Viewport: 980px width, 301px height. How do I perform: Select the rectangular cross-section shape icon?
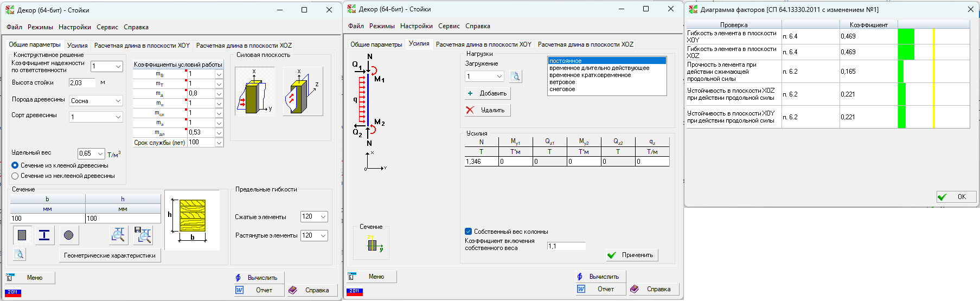(x=22, y=235)
